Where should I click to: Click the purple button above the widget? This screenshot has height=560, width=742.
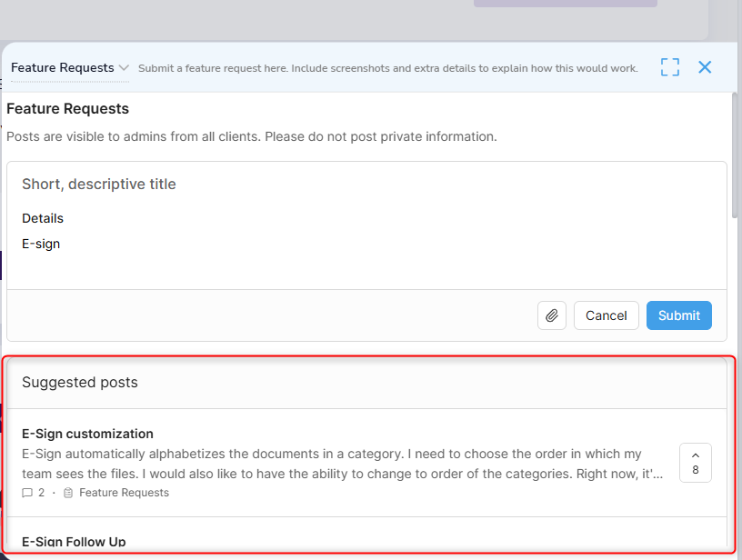(565, 3)
